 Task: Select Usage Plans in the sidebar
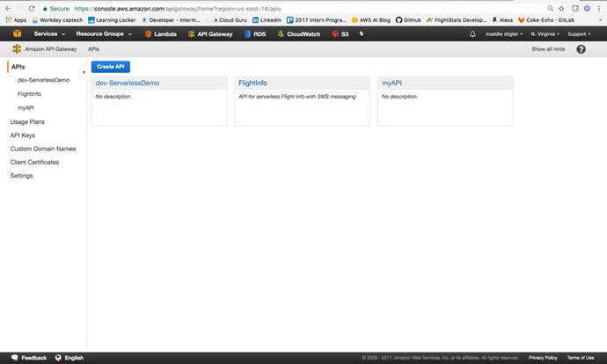pyautogui.click(x=26, y=120)
